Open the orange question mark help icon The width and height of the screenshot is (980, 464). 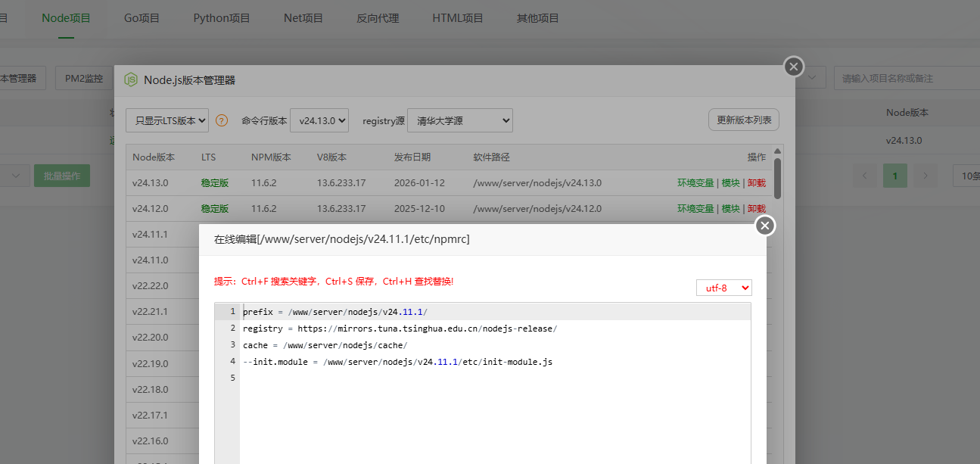click(220, 120)
